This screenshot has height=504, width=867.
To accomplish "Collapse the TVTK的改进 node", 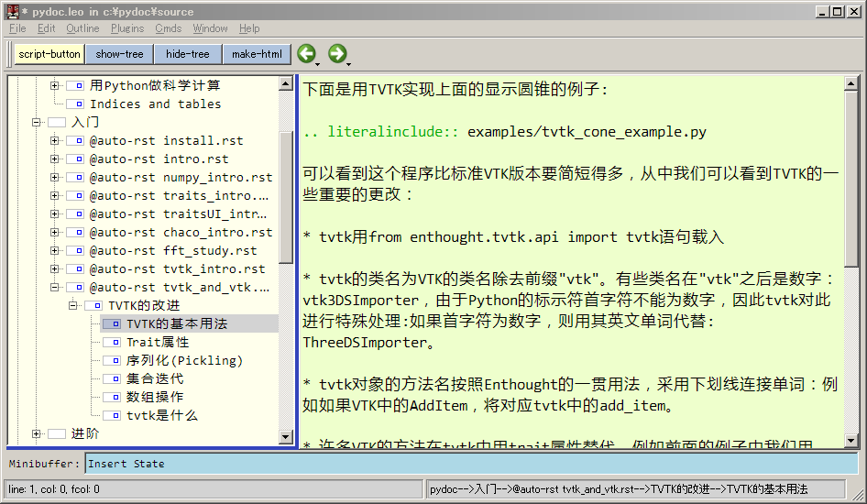I will pyautogui.click(x=72, y=305).
